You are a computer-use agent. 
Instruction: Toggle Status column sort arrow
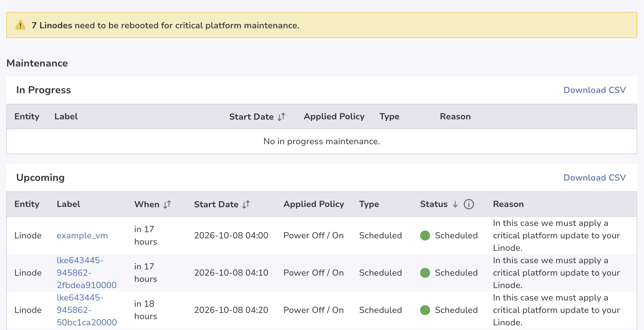[x=455, y=204]
